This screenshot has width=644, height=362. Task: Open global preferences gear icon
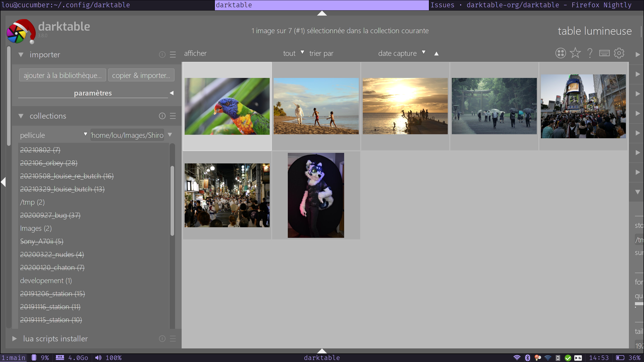pos(619,53)
